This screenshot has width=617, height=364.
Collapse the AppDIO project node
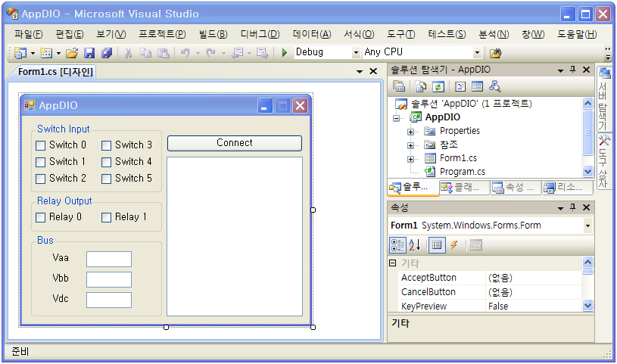coord(396,118)
